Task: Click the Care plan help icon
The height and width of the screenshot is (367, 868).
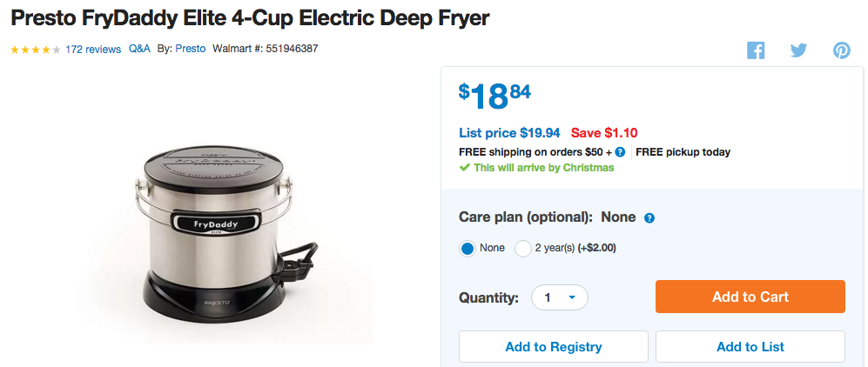Action: pos(649,218)
